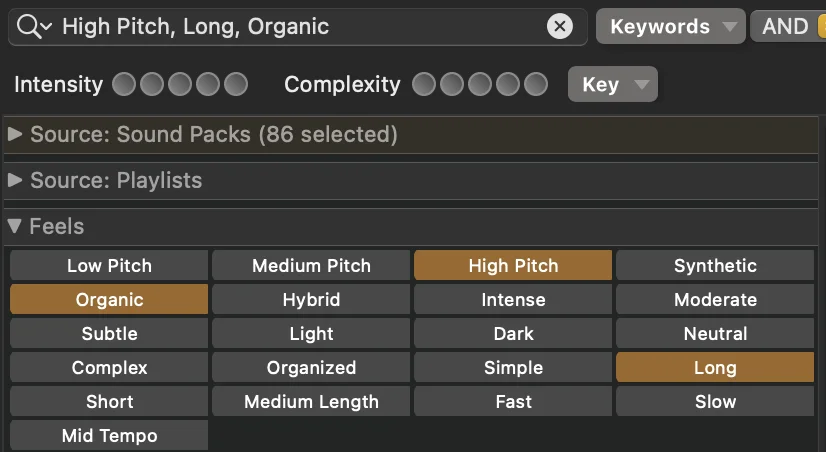The width and height of the screenshot is (826, 452).
Task: Clear the search field with X button
Action: click(x=559, y=26)
